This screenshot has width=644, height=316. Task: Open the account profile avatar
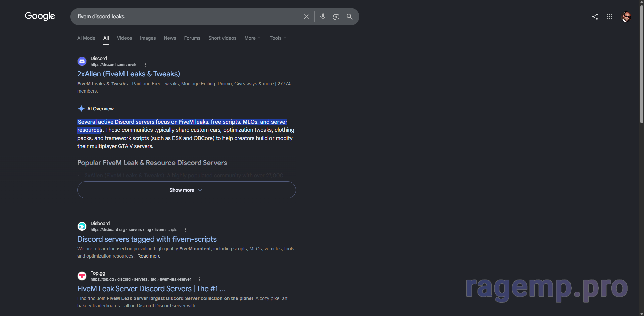(x=626, y=17)
